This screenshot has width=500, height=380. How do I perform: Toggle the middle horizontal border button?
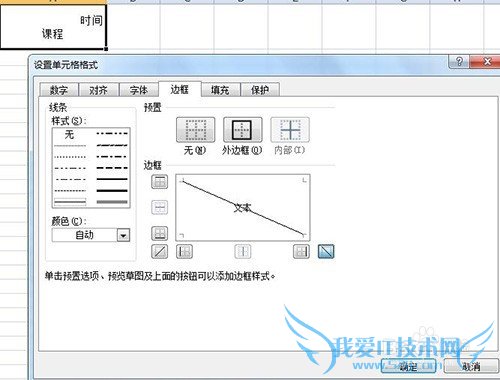pyautogui.click(x=159, y=207)
